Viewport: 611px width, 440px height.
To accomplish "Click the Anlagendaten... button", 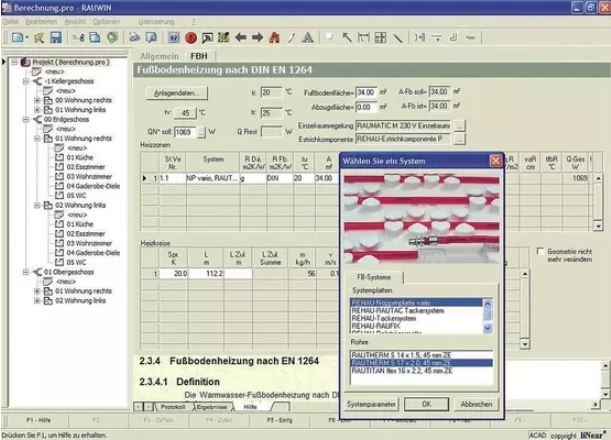I will [180, 92].
